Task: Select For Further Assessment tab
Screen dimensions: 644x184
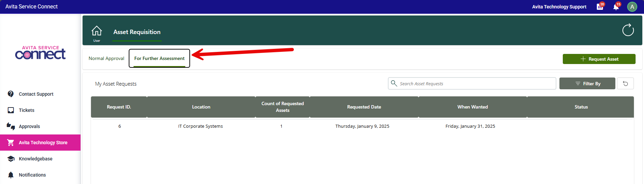Action: click(x=159, y=58)
